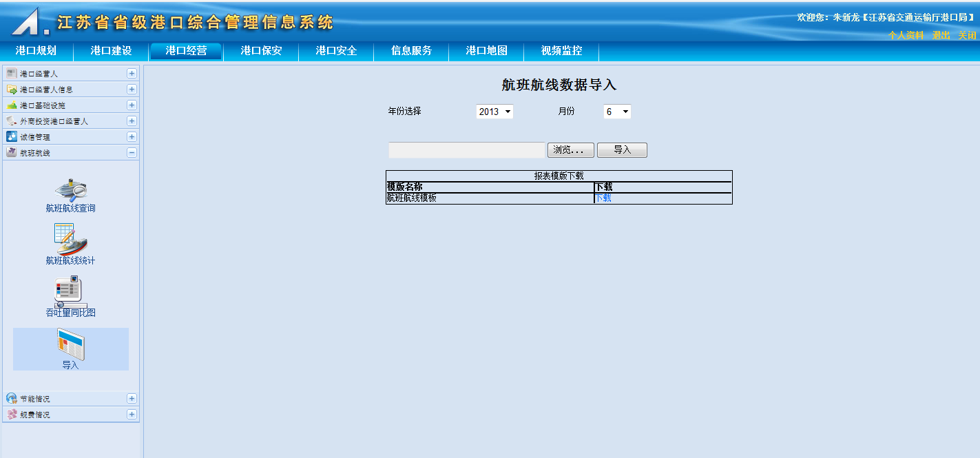
Task: Switch to the 视频监控 tab
Action: 561,51
